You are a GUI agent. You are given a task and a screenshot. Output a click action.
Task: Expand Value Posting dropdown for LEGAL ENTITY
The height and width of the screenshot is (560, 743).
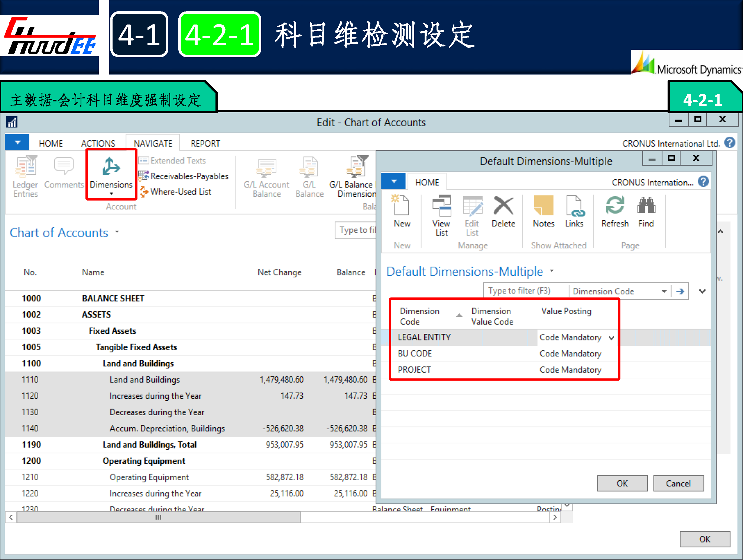click(611, 338)
